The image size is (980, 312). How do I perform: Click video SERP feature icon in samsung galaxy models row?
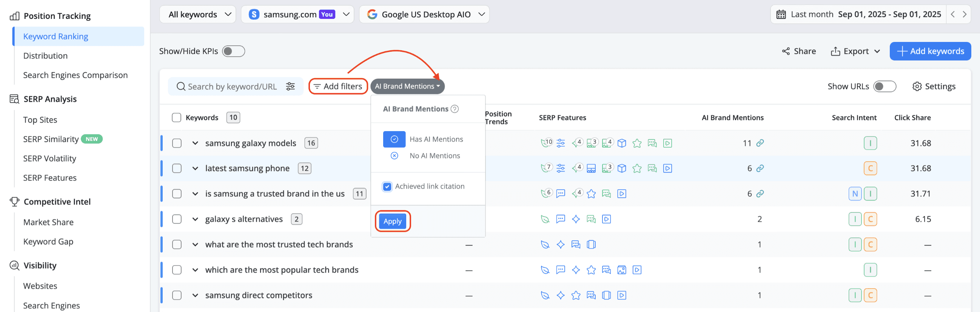pyautogui.click(x=667, y=143)
